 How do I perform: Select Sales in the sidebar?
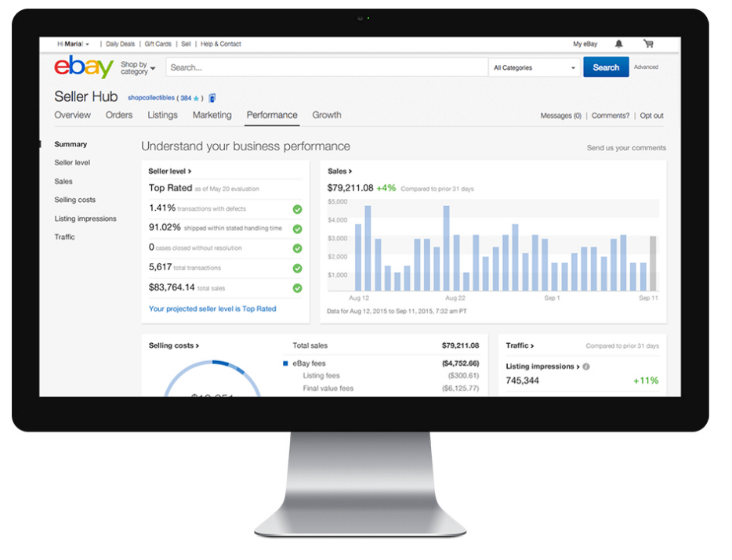pos(63,182)
